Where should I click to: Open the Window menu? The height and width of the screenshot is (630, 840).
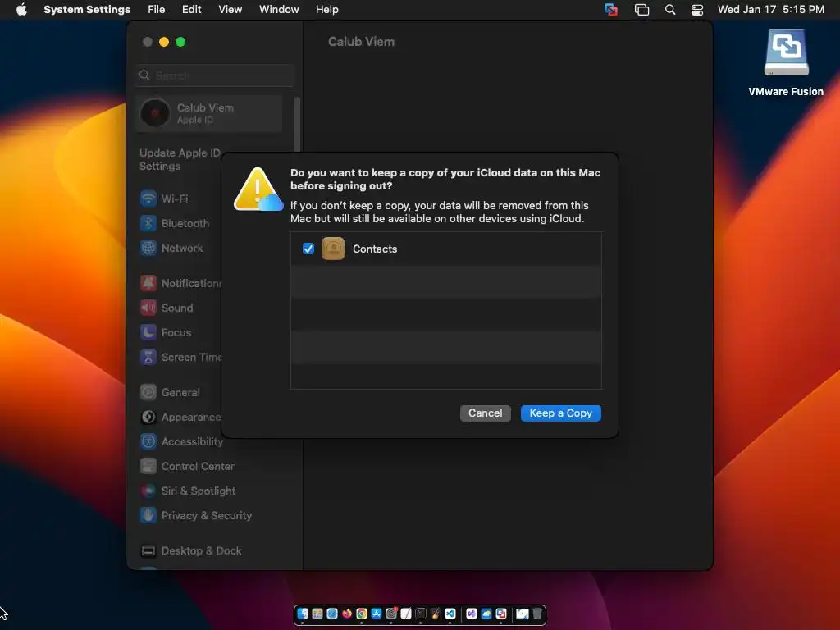(279, 9)
